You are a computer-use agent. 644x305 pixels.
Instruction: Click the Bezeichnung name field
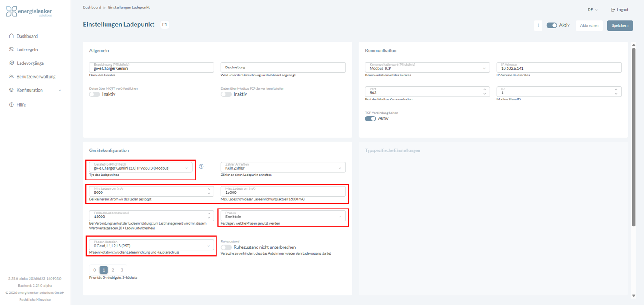(152, 67)
